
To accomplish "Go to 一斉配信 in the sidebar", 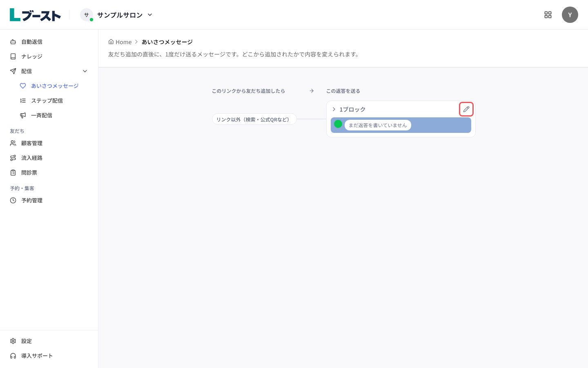I will (54, 115).
